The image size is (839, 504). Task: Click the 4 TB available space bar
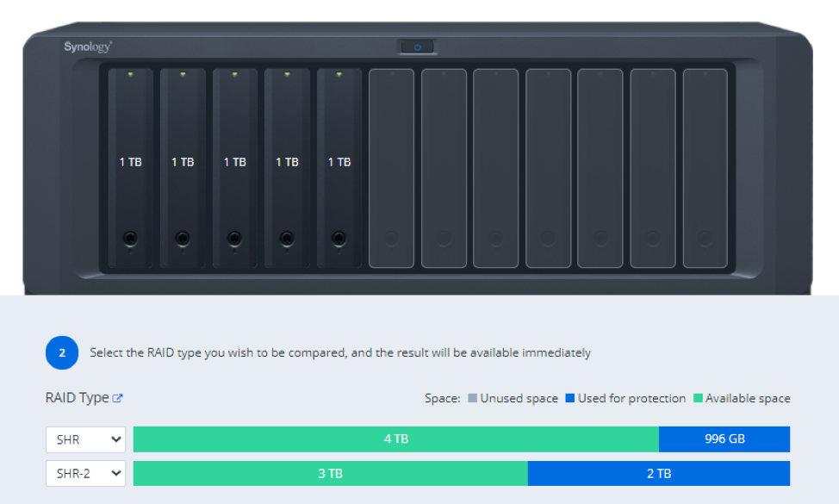point(396,439)
